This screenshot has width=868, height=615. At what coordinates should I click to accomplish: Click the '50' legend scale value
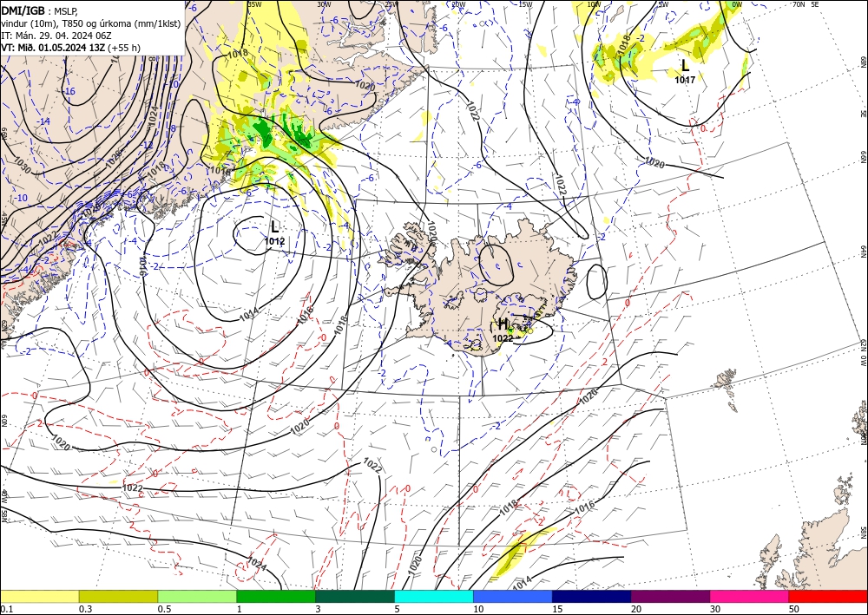point(794,609)
